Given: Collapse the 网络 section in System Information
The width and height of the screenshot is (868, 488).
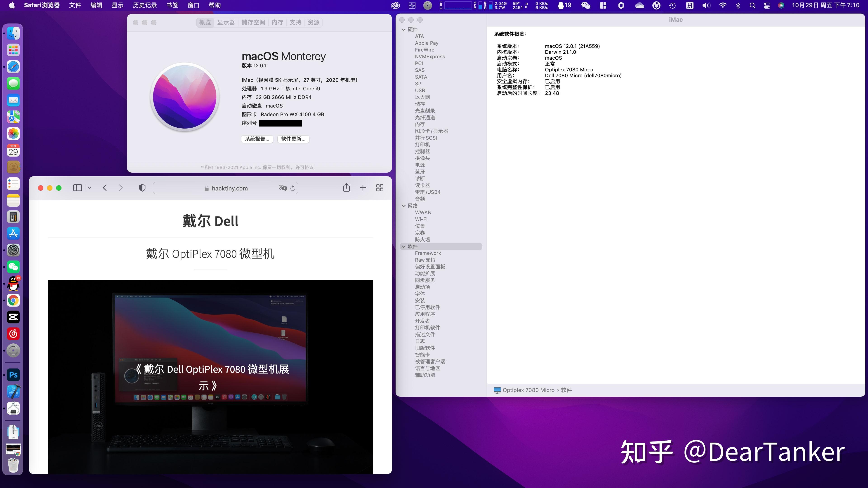Looking at the screenshot, I should [x=404, y=205].
